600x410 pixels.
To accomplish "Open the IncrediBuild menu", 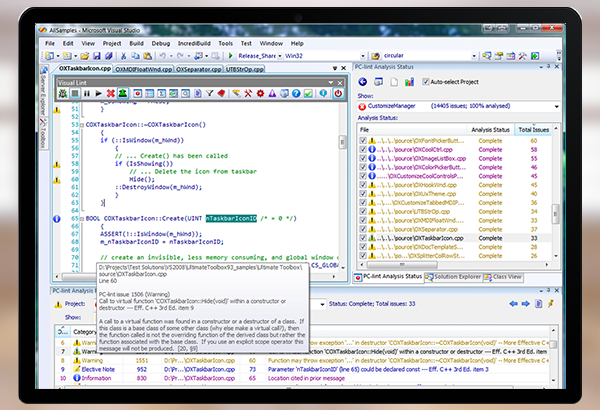I will click(x=194, y=43).
